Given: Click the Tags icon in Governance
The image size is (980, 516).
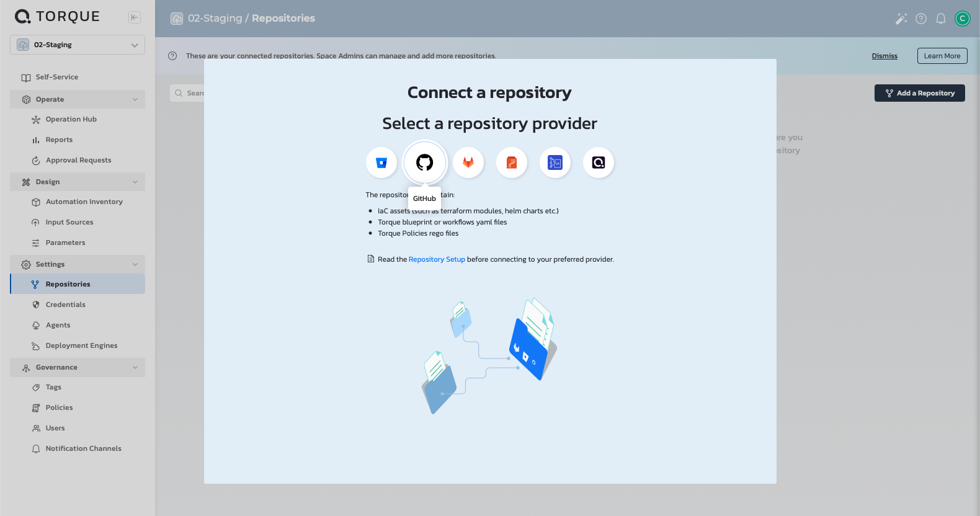Looking at the screenshot, I should click(36, 388).
